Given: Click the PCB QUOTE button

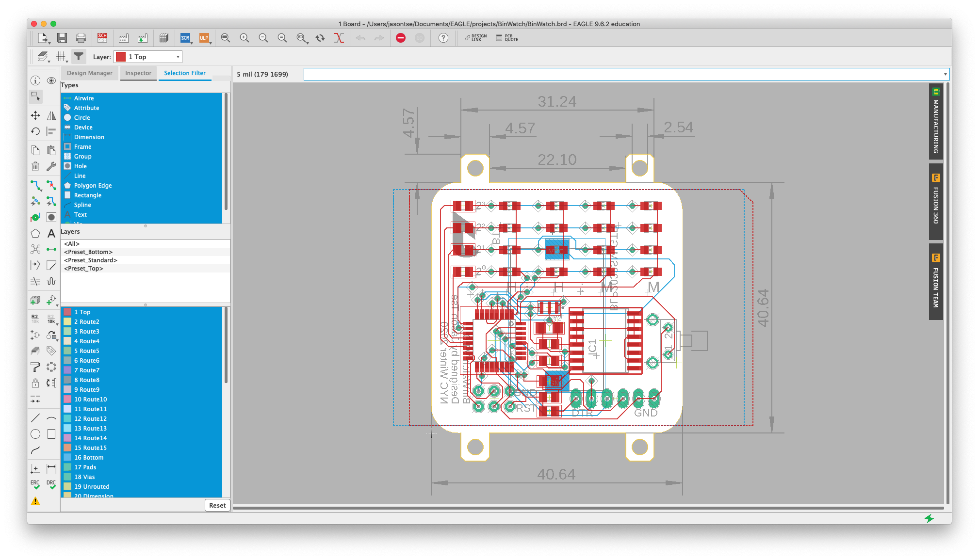Looking at the screenshot, I should coord(507,38).
